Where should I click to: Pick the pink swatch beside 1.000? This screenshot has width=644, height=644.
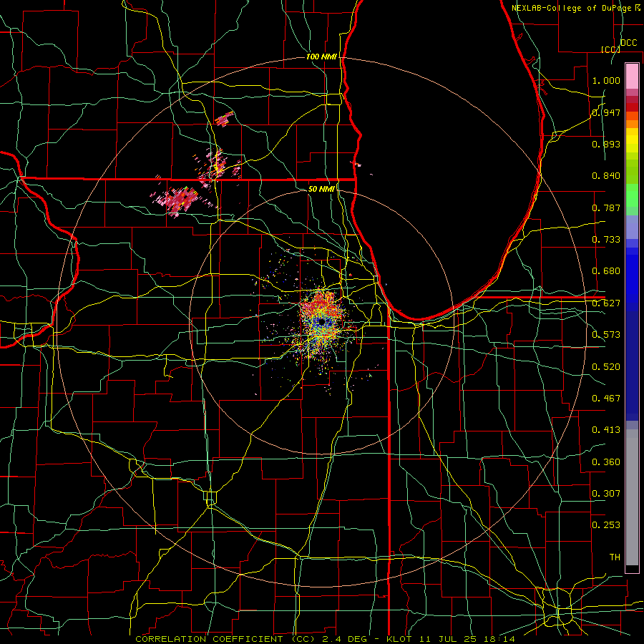(x=632, y=77)
